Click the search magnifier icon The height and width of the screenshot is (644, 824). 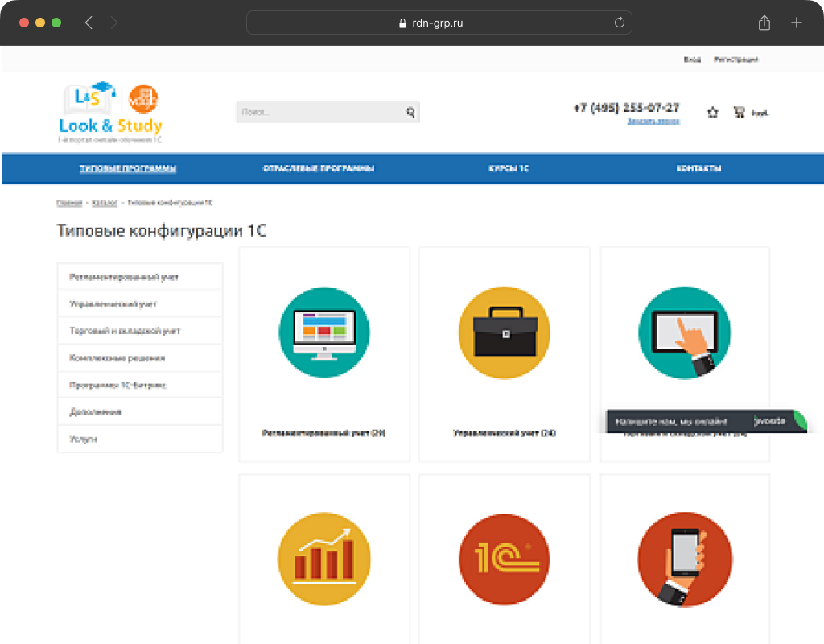pyautogui.click(x=410, y=113)
